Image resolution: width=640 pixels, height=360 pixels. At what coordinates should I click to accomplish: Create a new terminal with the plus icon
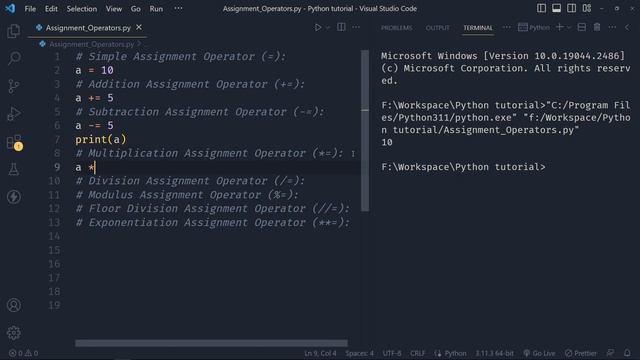click(560, 27)
